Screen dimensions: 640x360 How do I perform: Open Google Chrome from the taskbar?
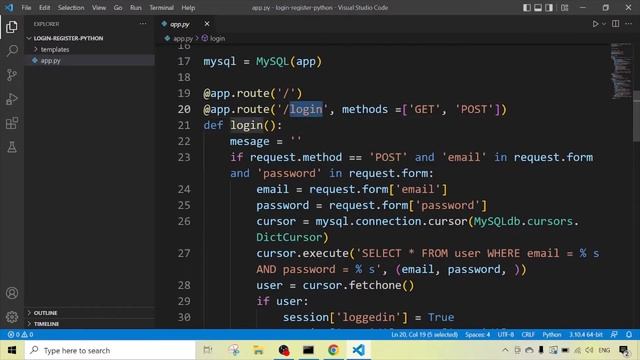point(333,350)
